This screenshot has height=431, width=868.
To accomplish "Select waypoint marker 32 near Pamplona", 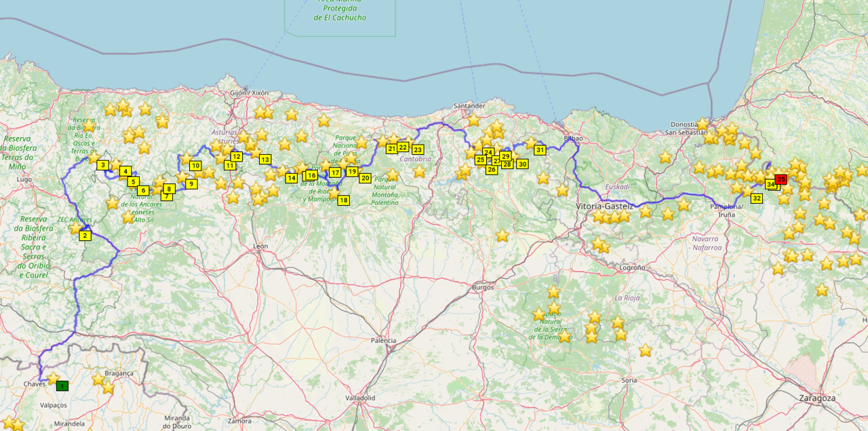I will 757,198.
